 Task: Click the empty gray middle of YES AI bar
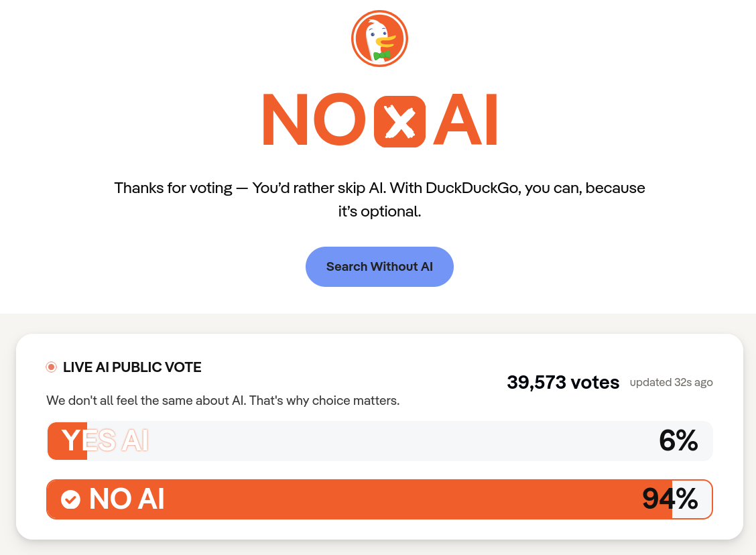pyautogui.click(x=375, y=441)
